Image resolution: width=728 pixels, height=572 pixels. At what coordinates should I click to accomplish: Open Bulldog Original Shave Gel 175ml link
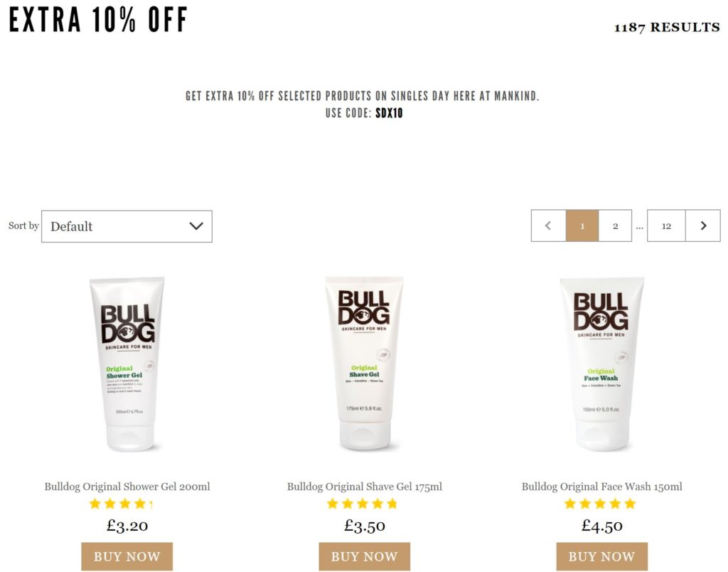coord(365,487)
